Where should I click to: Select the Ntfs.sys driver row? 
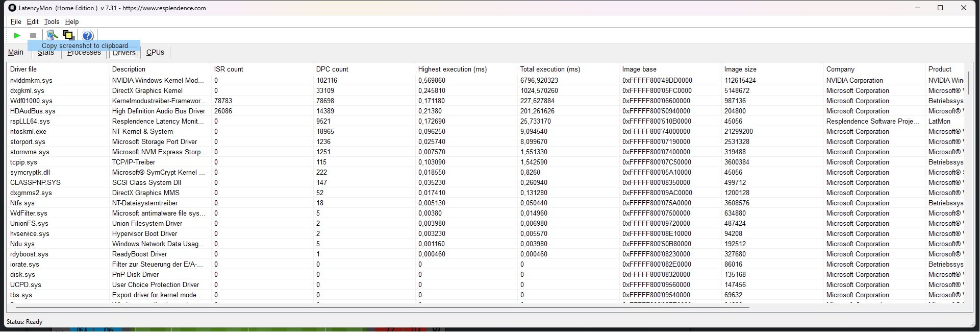coord(486,203)
